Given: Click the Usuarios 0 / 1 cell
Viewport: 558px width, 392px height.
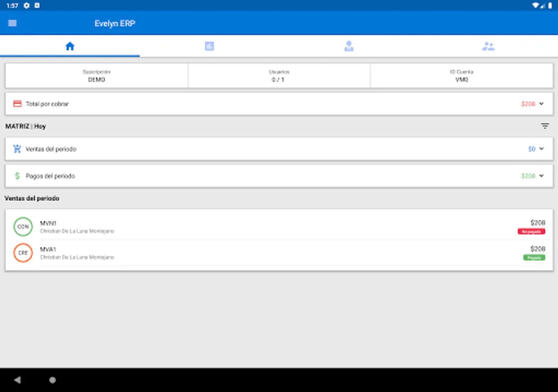Looking at the screenshot, I should click(x=279, y=76).
